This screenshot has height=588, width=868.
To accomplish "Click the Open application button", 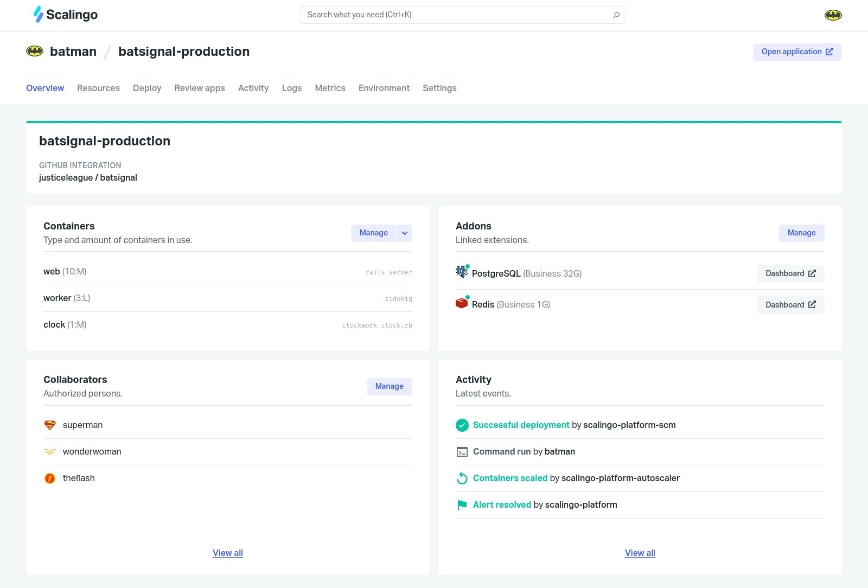I will click(797, 52).
